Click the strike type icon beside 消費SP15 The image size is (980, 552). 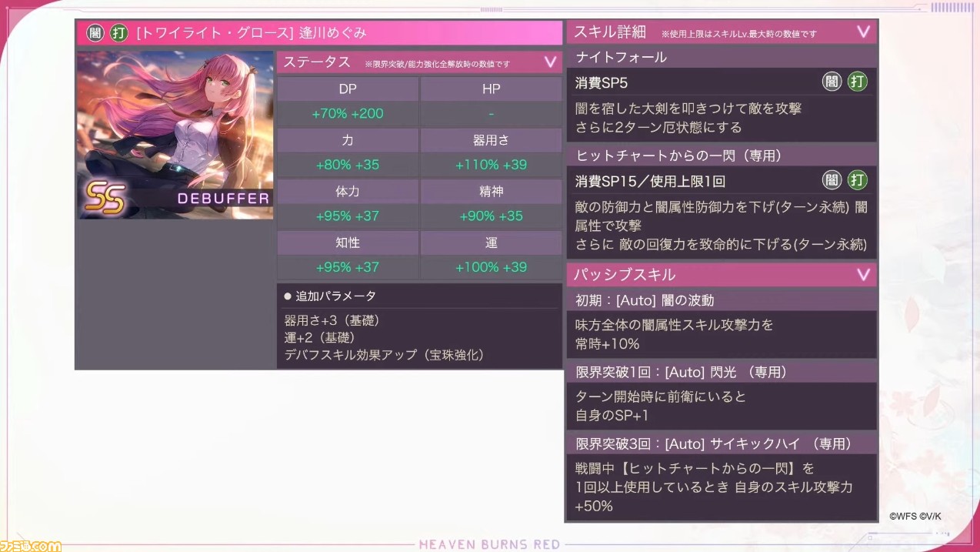tap(857, 180)
